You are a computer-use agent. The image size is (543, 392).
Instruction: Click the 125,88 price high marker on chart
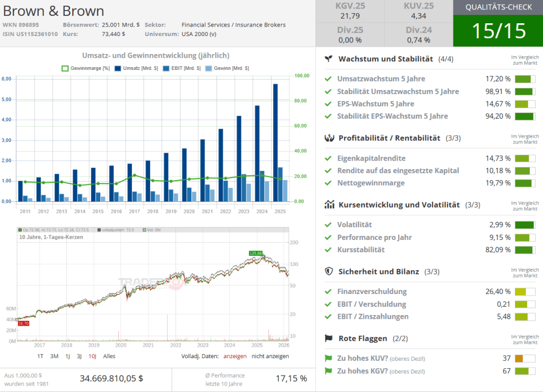(256, 253)
